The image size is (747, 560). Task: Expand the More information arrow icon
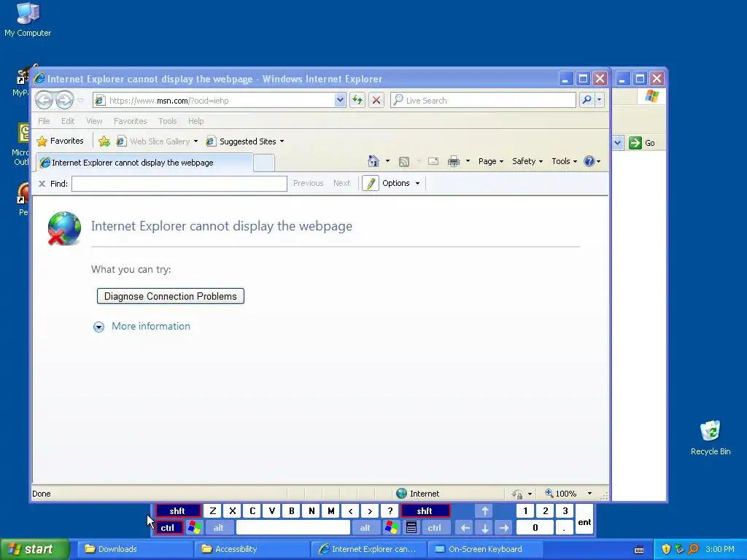(x=98, y=327)
